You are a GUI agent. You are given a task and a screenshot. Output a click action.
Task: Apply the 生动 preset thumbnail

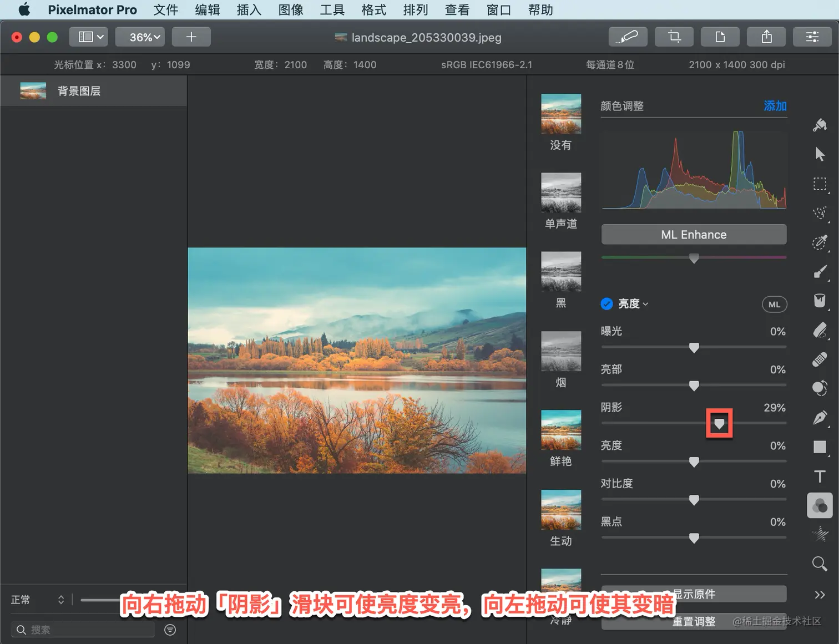561,510
